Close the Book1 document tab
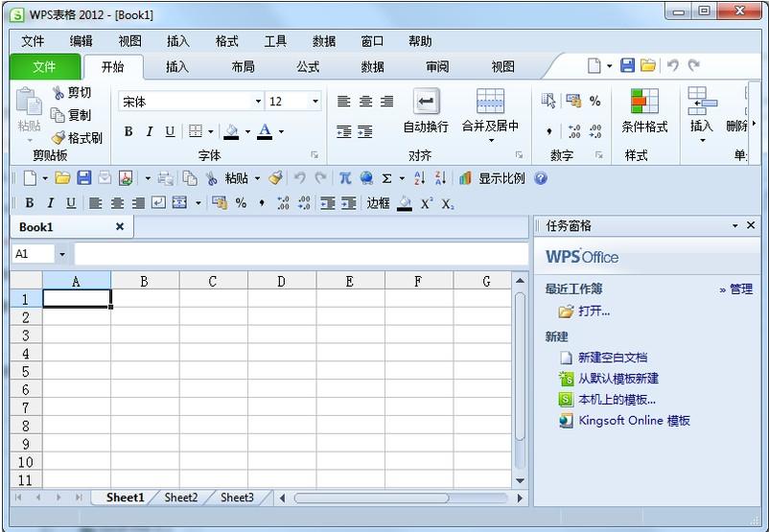Screen dimensions: 769x532 click(120, 226)
